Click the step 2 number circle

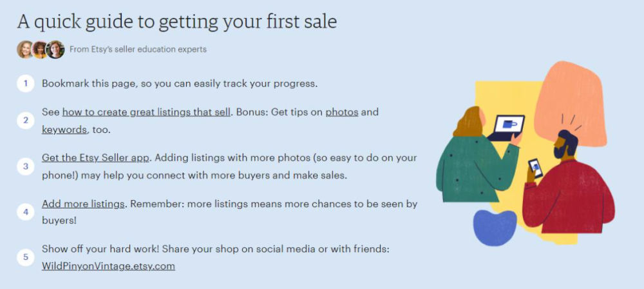tap(25, 120)
